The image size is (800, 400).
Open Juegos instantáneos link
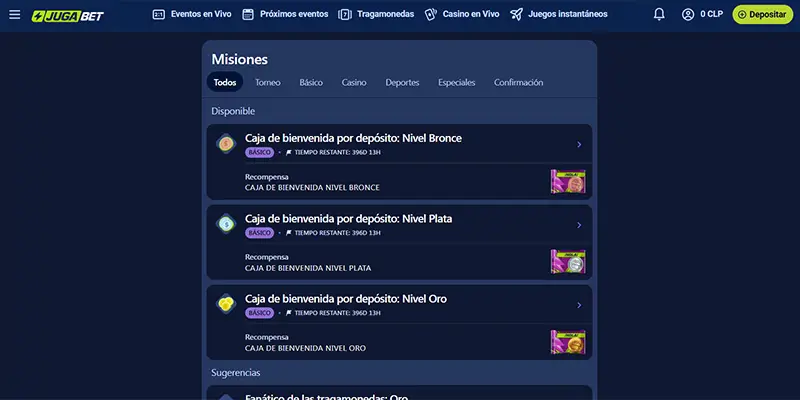pos(568,14)
